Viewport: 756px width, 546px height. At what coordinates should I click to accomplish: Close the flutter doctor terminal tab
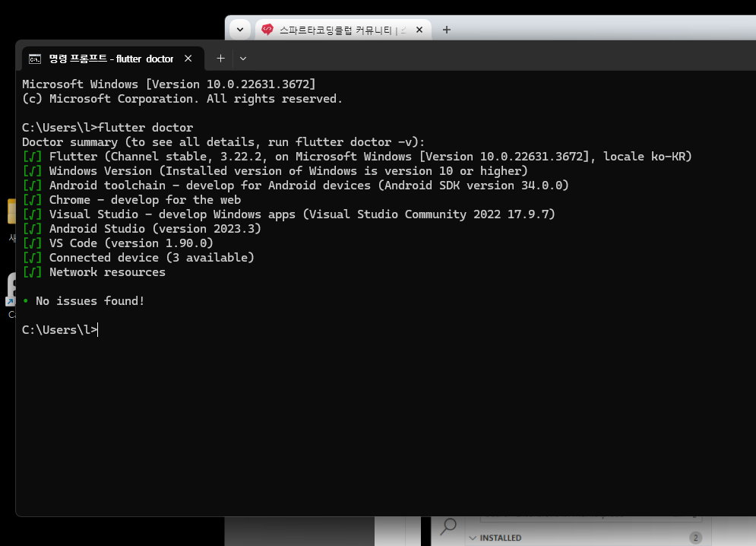188,59
